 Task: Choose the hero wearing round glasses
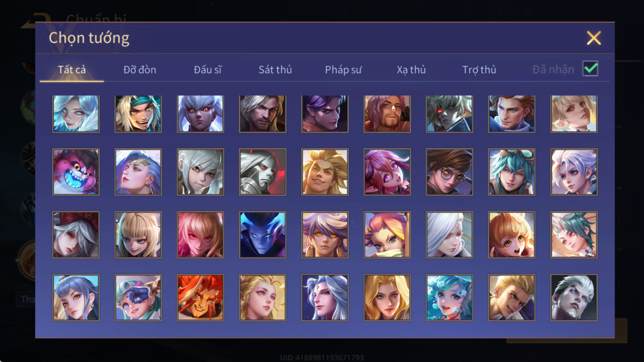point(449,172)
